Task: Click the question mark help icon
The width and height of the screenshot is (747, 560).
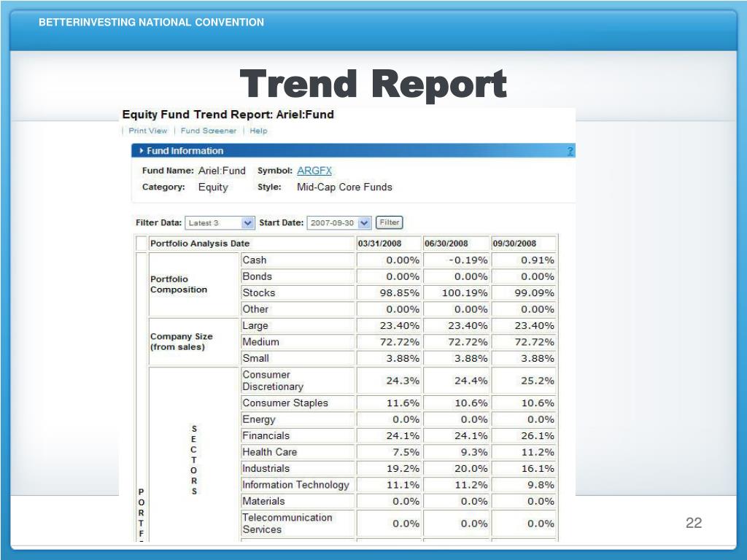Action: [570, 152]
